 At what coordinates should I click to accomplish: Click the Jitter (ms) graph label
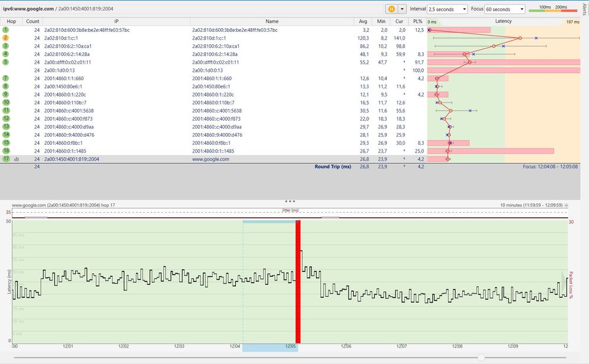[x=290, y=210]
